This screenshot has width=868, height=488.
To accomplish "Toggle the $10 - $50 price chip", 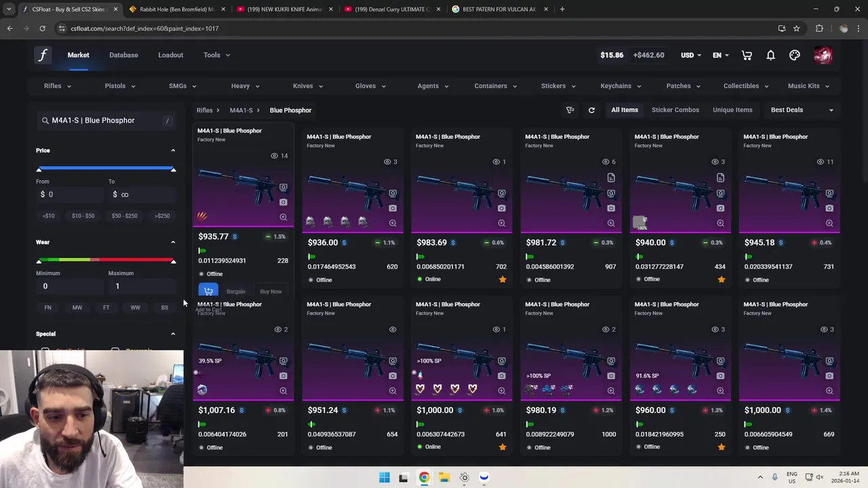I will pos(83,216).
